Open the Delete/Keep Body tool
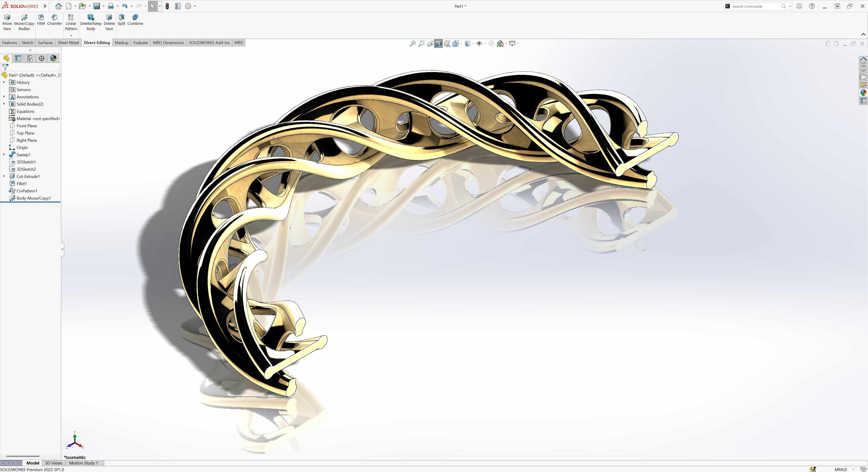 click(x=91, y=22)
